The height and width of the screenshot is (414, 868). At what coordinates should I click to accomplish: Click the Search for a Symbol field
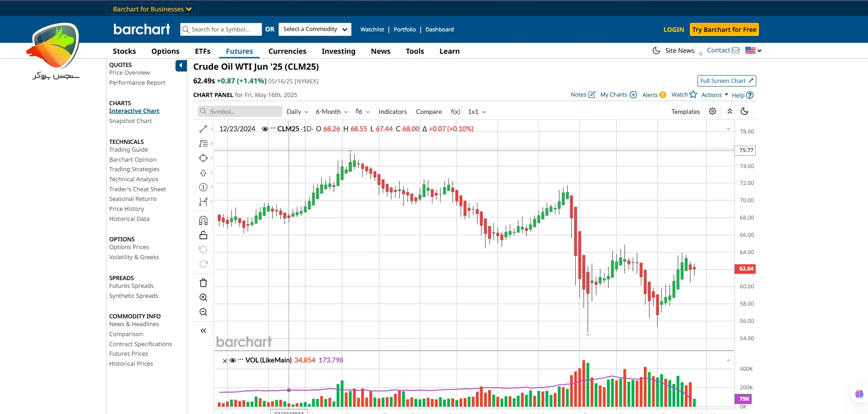click(221, 30)
